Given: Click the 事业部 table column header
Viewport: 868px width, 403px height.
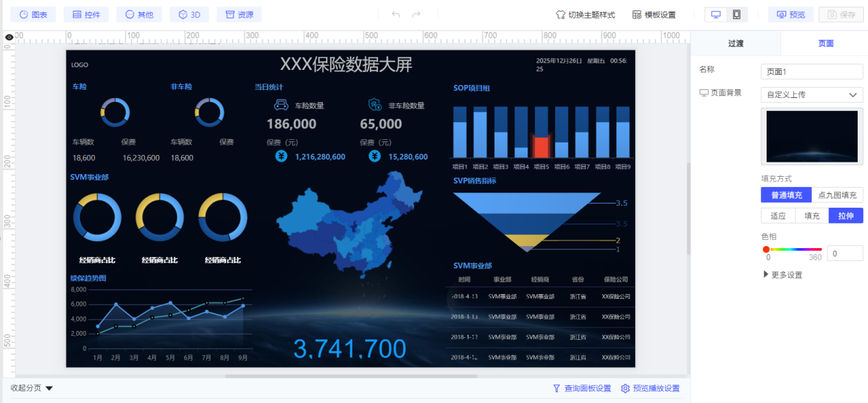Looking at the screenshot, I should point(502,280).
